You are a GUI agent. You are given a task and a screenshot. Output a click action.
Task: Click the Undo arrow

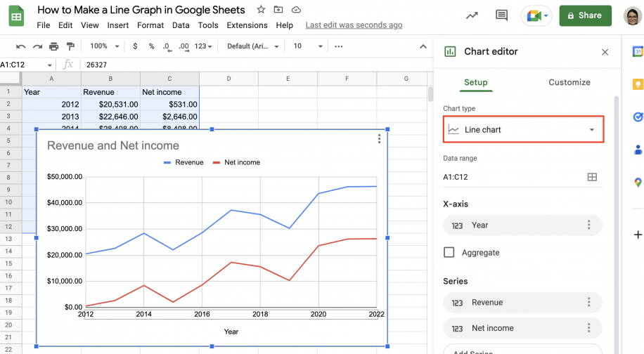(20, 46)
